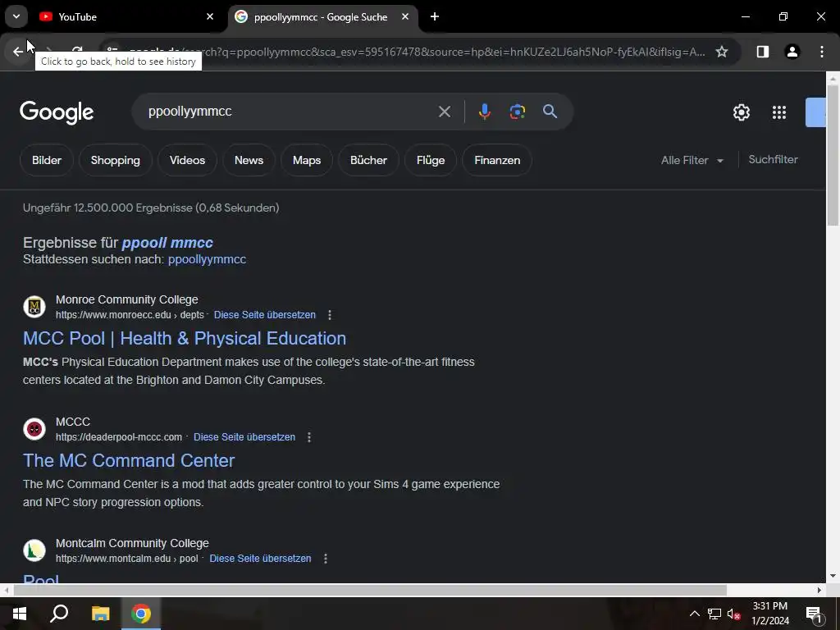
Task: Select the Bilder filter
Action: point(47,160)
